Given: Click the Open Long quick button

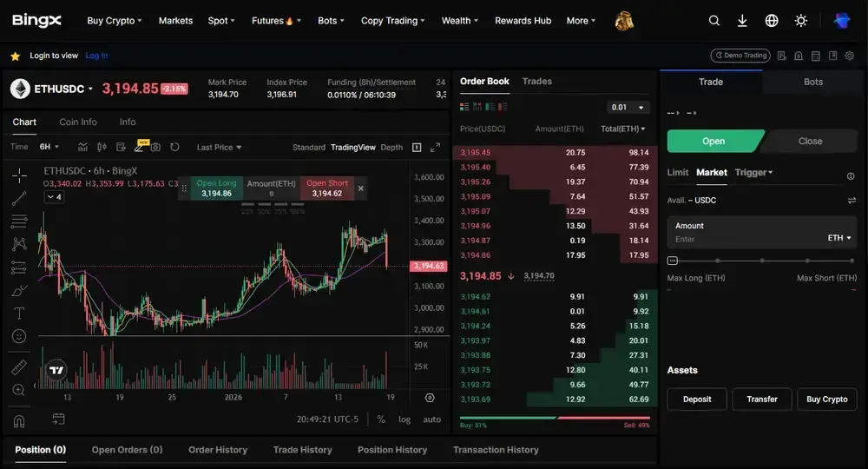Looking at the screenshot, I should pyautogui.click(x=216, y=188).
